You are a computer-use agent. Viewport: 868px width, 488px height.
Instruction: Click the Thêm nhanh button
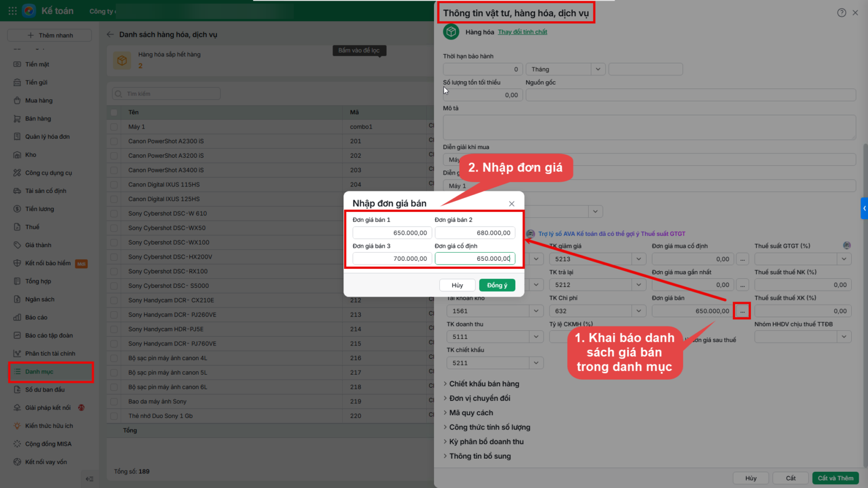tap(49, 35)
